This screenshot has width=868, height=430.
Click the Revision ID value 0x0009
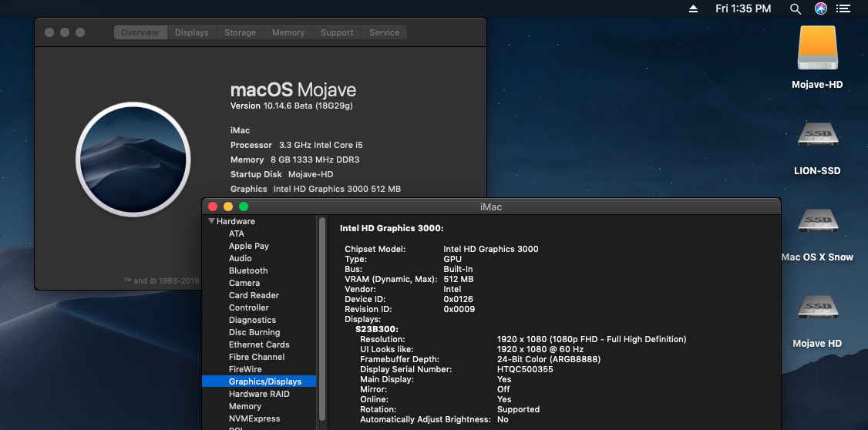(x=459, y=309)
